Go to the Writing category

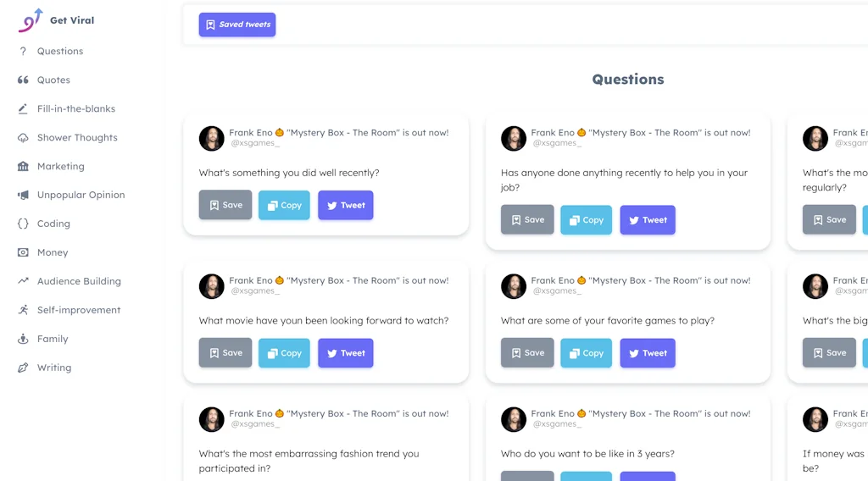click(x=54, y=368)
